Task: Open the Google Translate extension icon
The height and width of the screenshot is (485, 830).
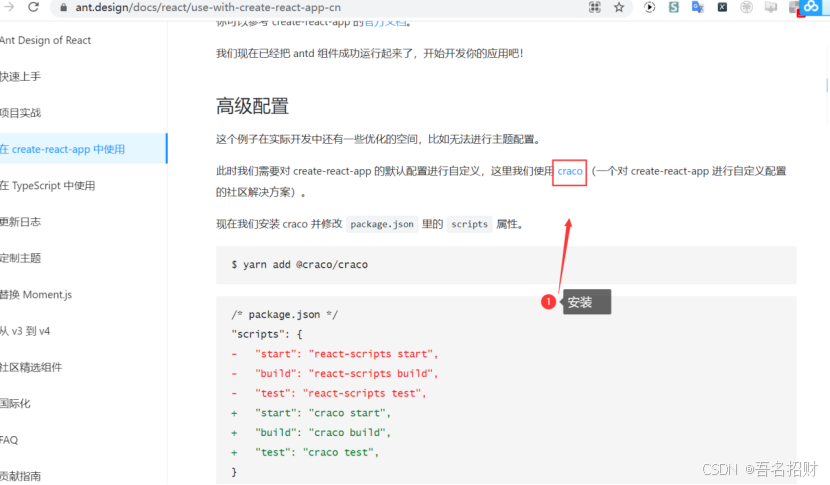Action: (x=698, y=7)
